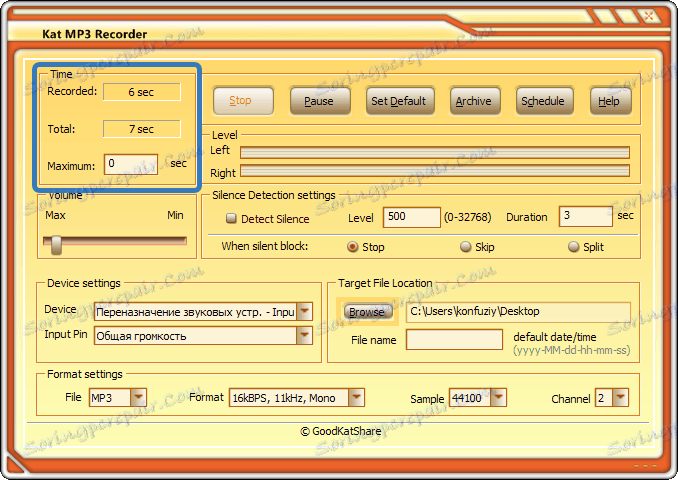Expand the Device dropdown
This screenshot has width=678, height=480.
304,311
